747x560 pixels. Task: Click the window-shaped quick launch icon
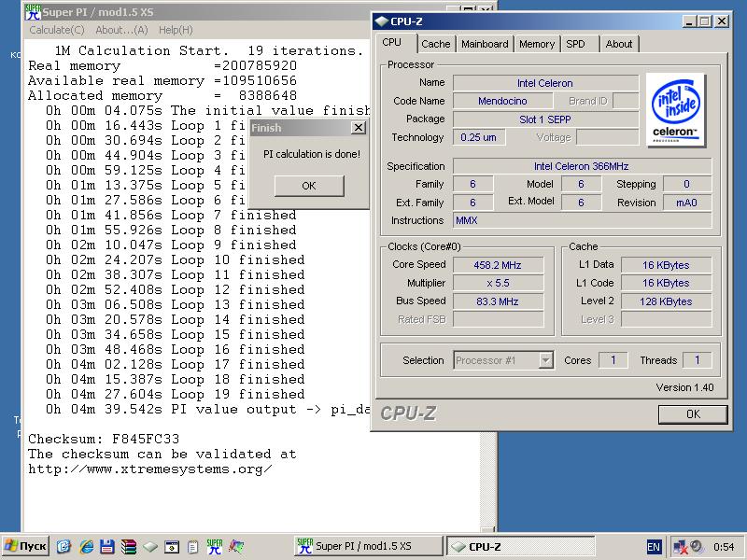(172, 546)
